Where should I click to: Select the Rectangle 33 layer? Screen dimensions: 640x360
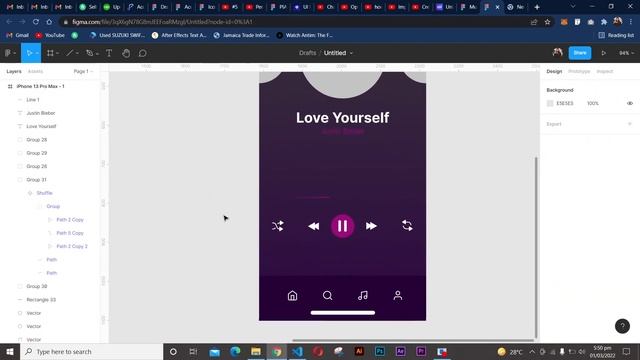coord(41,300)
